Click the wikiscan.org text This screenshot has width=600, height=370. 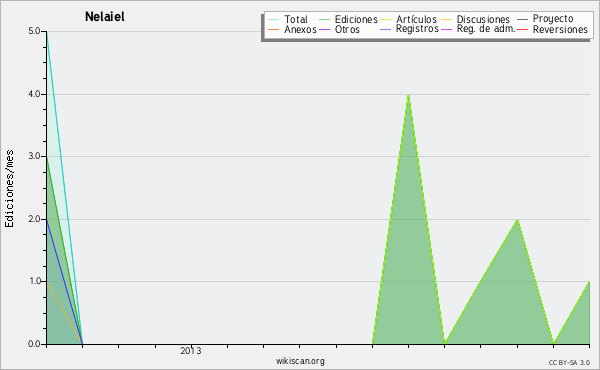pyautogui.click(x=300, y=361)
